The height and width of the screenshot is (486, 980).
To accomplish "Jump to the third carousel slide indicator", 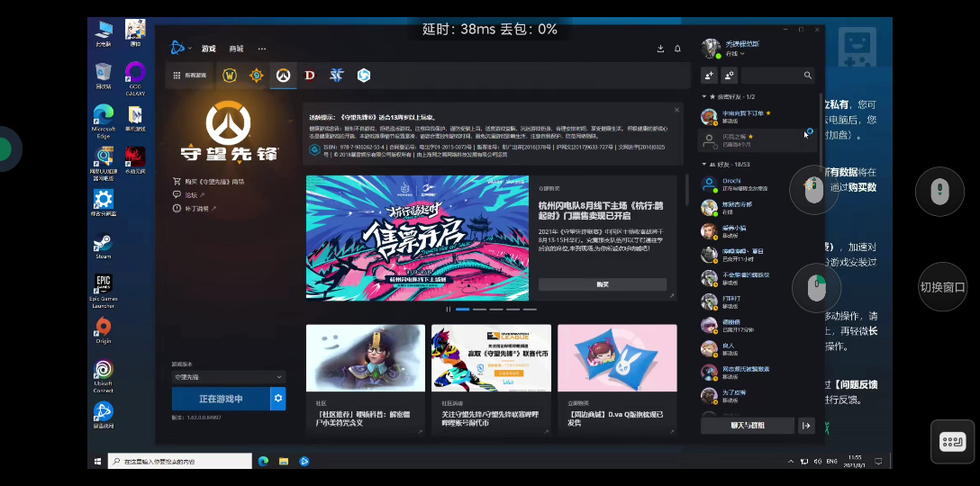I will pos(496,310).
